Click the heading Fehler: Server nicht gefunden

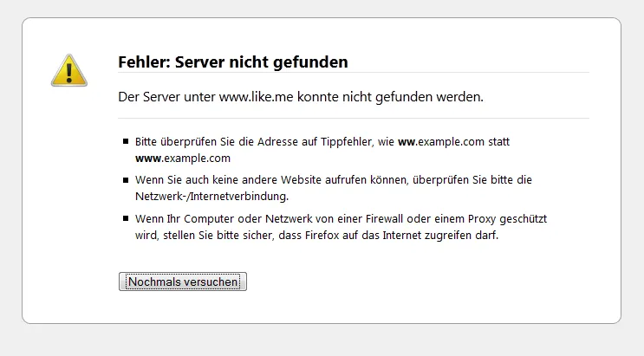[x=233, y=62]
